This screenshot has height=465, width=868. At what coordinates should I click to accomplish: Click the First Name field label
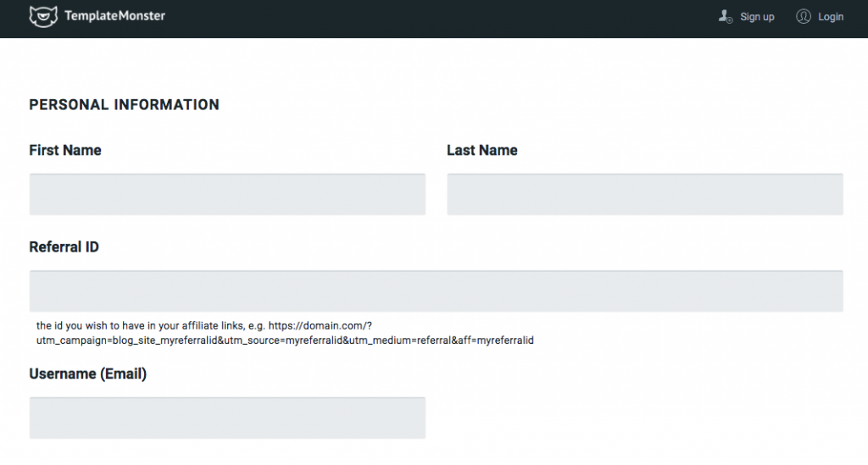click(65, 151)
